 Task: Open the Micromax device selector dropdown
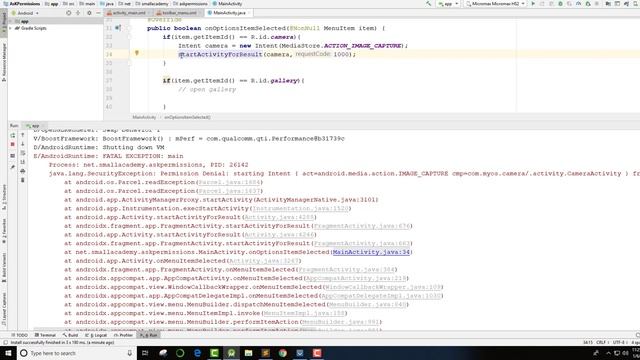tap(495, 4)
